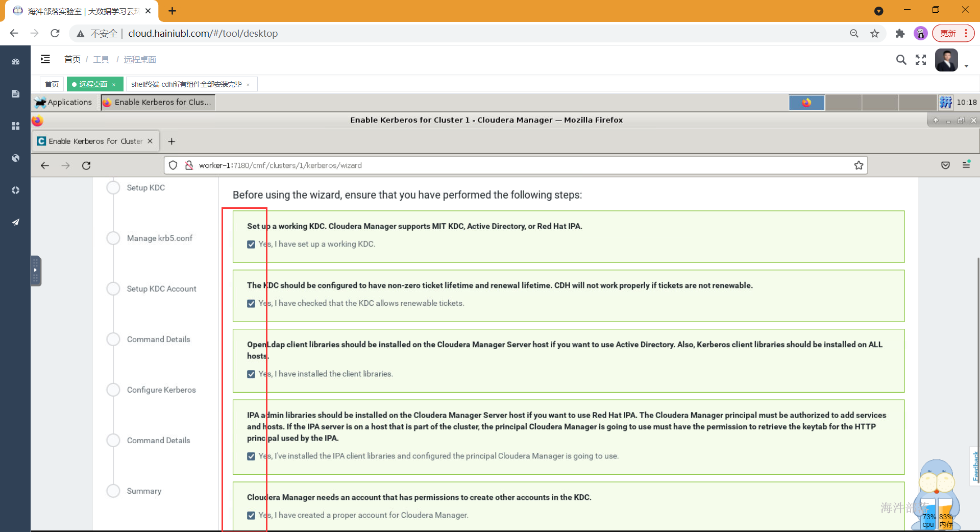Close the shell终端 page tab

click(x=248, y=85)
